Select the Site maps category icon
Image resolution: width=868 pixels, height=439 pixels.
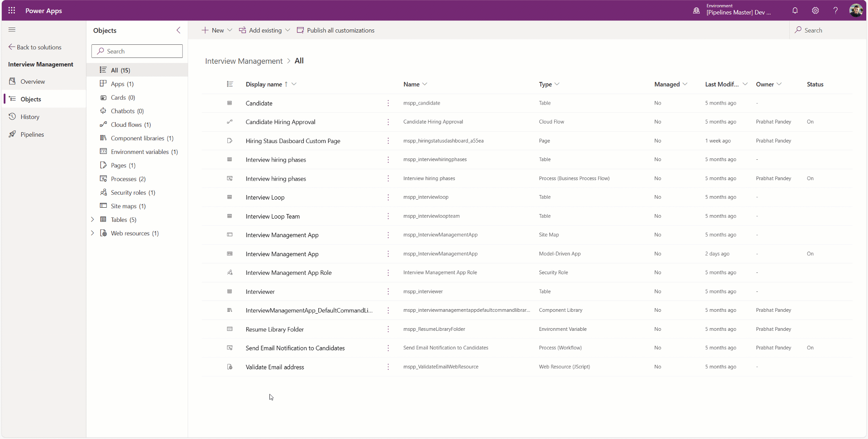click(103, 206)
